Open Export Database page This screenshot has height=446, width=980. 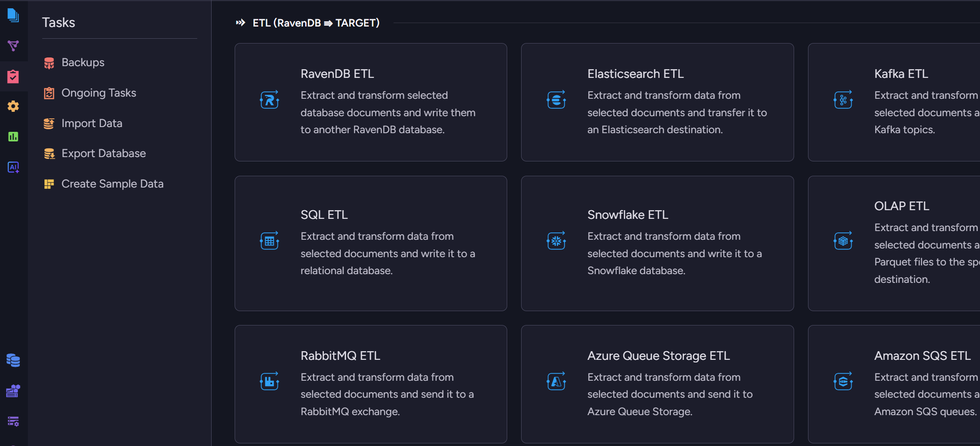pos(103,154)
